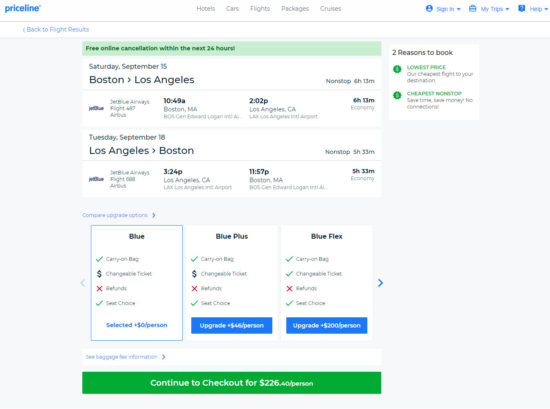This screenshot has width=550, height=409.
Task: Click the JetBlue logo on the Boston departure flight
Action: pyautogui.click(x=96, y=108)
